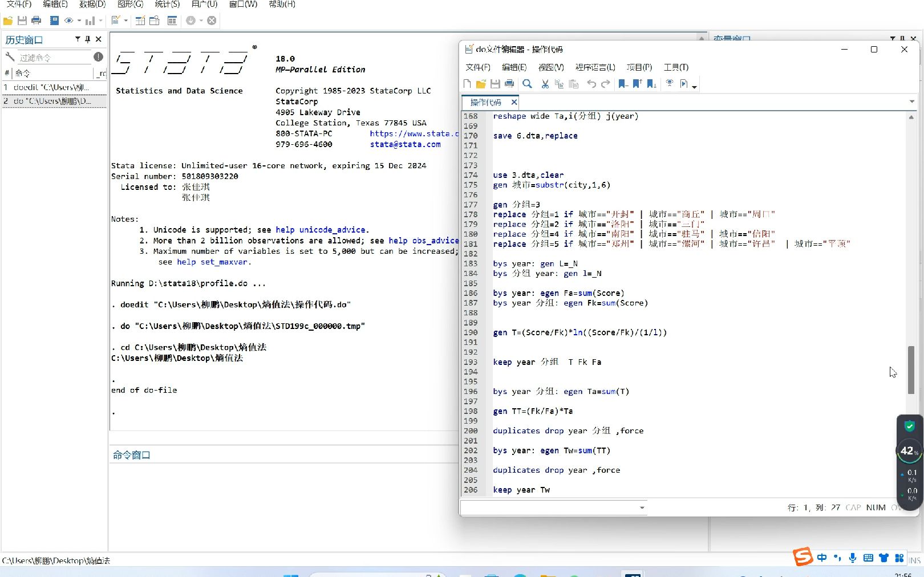Click the filter commands input field
The image size is (924, 577).
point(54,57)
